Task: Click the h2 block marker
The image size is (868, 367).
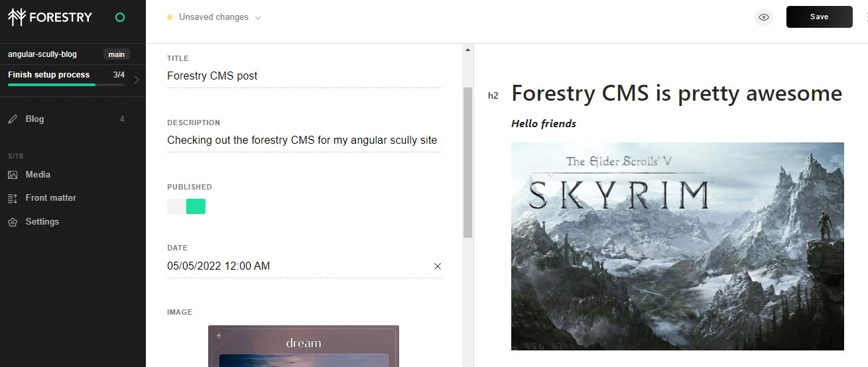Action: point(493,96)
